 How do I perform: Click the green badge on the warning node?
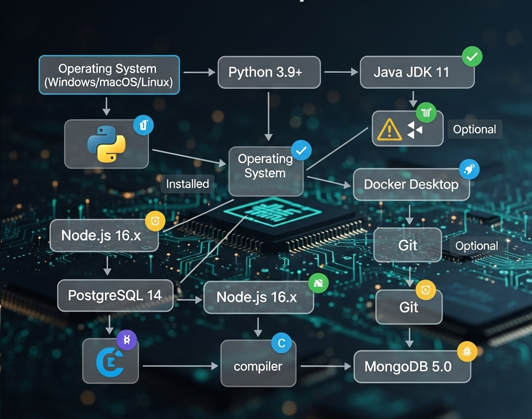(x=426, y=112)
